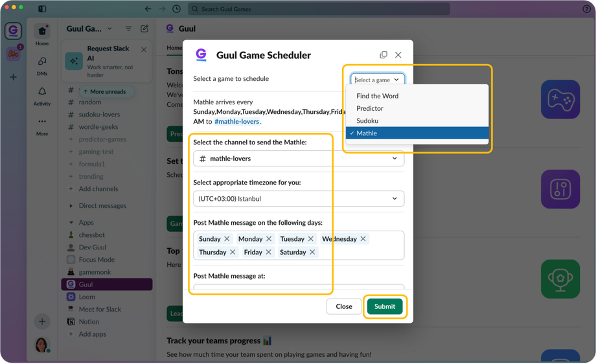The image size is (596, 364).
Task: Remove Tuesday from posting days
Action: click(310, 238)
